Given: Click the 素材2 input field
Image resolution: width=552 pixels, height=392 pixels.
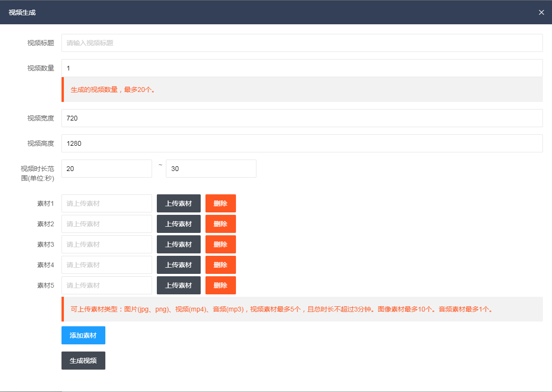Looking at the screenshot, I should [x=107, y=224].
